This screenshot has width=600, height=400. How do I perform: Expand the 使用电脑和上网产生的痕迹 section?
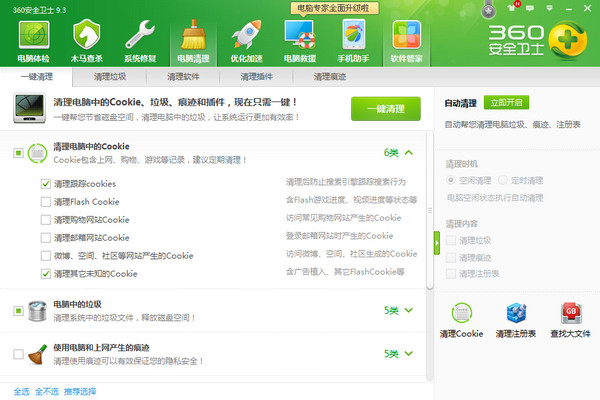coord(408,353)
